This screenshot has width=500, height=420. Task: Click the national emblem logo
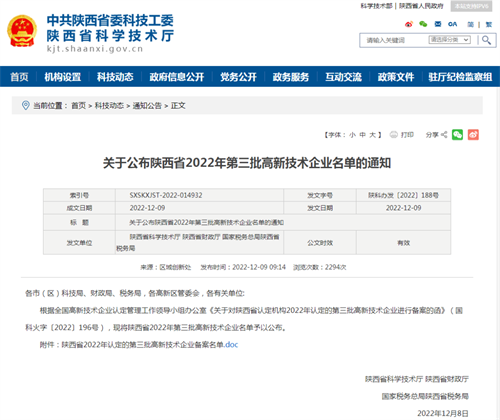pyautogui.click(x=22, y=31)
